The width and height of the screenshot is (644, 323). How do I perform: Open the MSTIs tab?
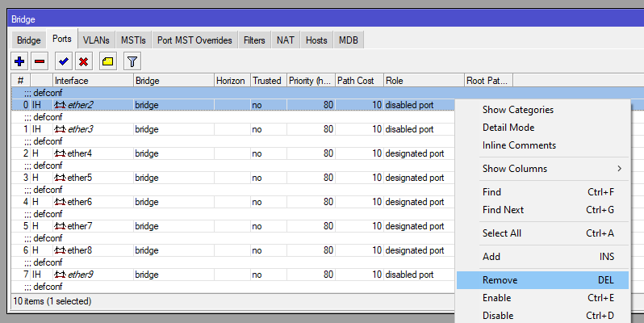(x=133, y=40)
